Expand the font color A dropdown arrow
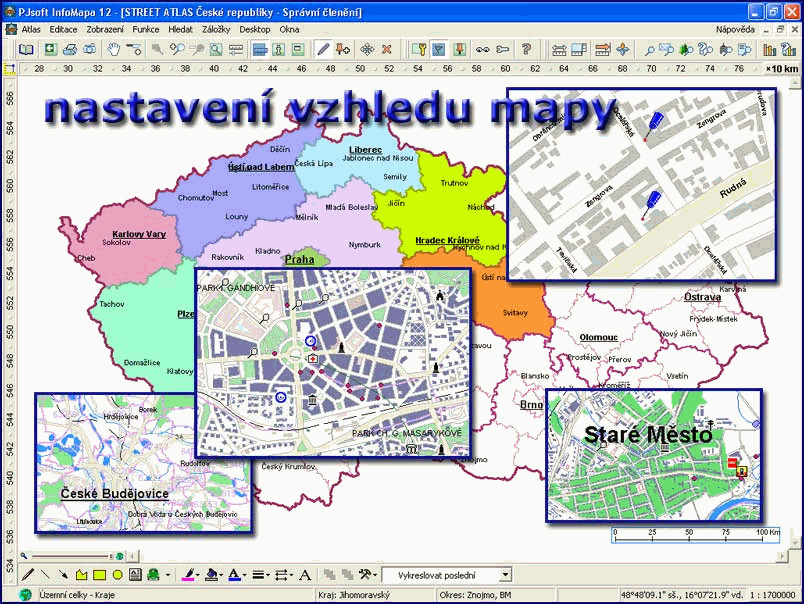The image size is (804, 604). coord(244,575)
